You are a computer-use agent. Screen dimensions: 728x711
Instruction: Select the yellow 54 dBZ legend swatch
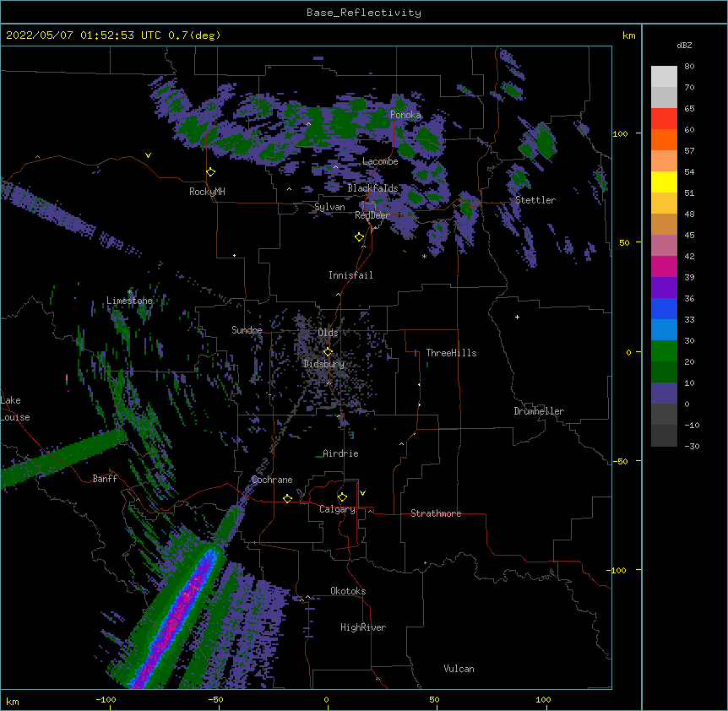pyautogui.click(x=664, y=182)
